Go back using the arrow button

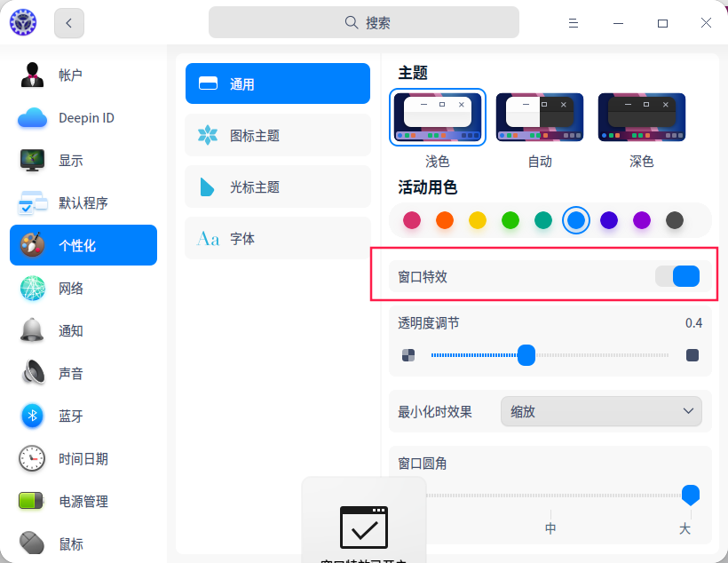[69, 23]
